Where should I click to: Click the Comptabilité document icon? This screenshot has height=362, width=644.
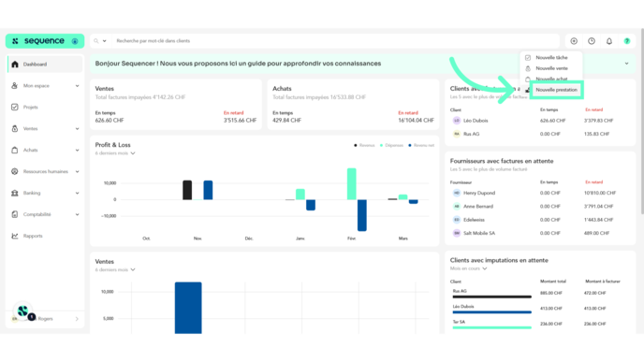pyautogui.click(x=15, y=214)
